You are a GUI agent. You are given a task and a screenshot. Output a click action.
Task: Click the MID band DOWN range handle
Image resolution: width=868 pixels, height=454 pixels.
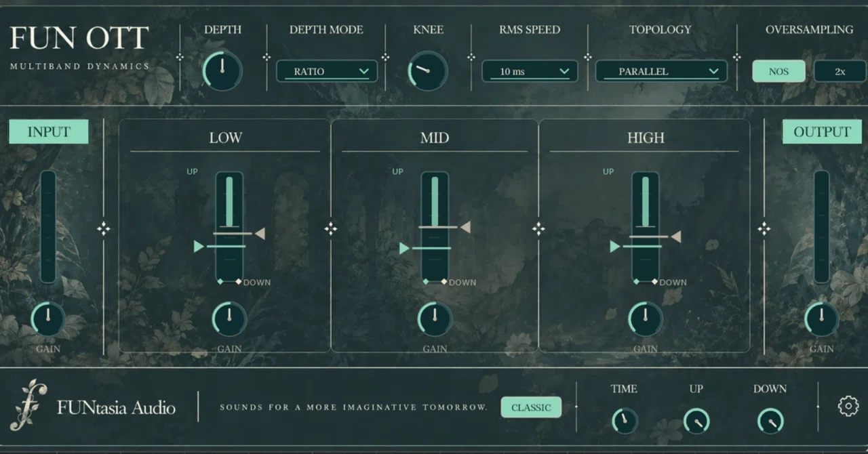[444, 281]
